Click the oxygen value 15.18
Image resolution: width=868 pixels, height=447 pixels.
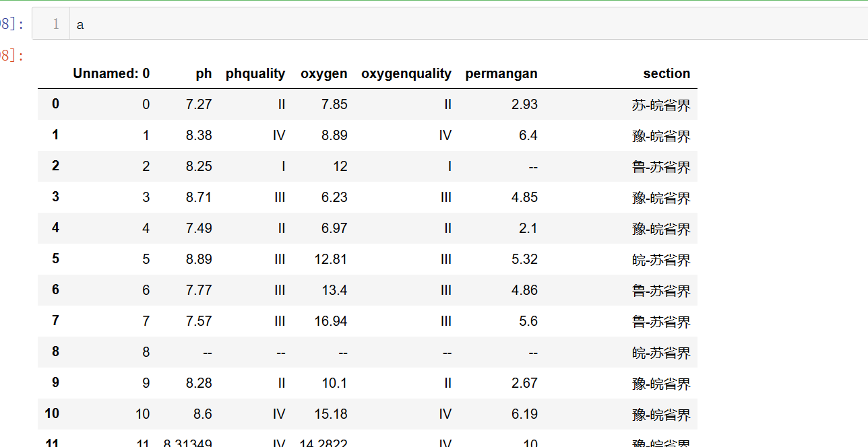point(330,414)
